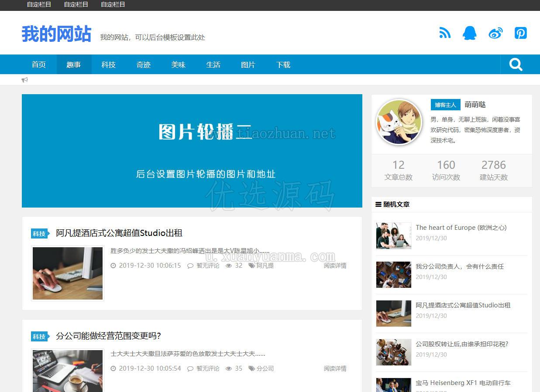Open 我分公司负责人 sidebar thumbnail

click(394, 275)
